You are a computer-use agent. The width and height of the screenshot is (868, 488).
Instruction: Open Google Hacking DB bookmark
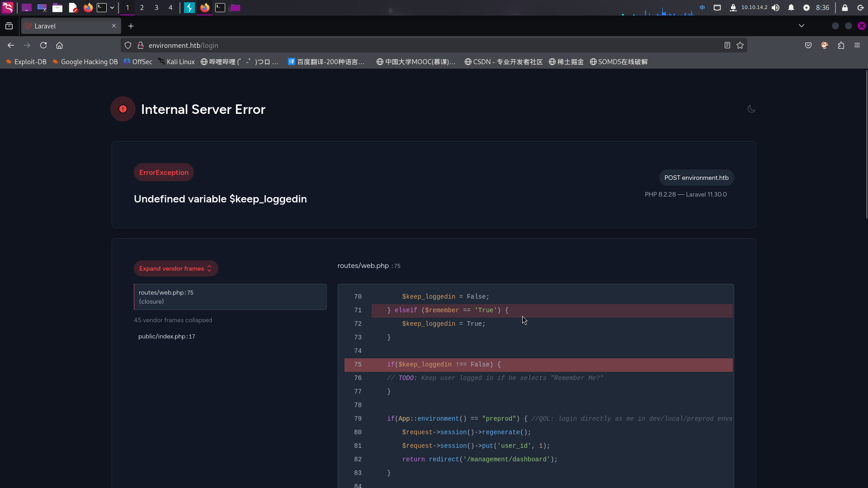pyautogui.click(x=85, y=62)
